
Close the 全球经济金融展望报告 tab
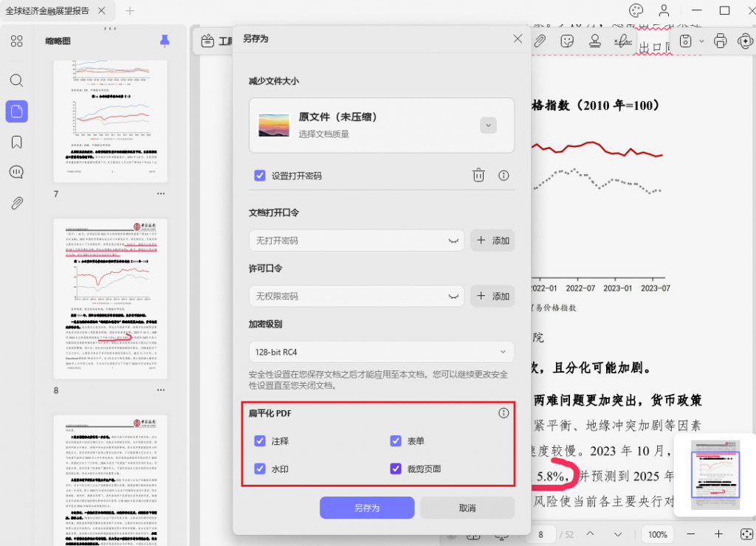pyautogui.click(x=102, y=10)
